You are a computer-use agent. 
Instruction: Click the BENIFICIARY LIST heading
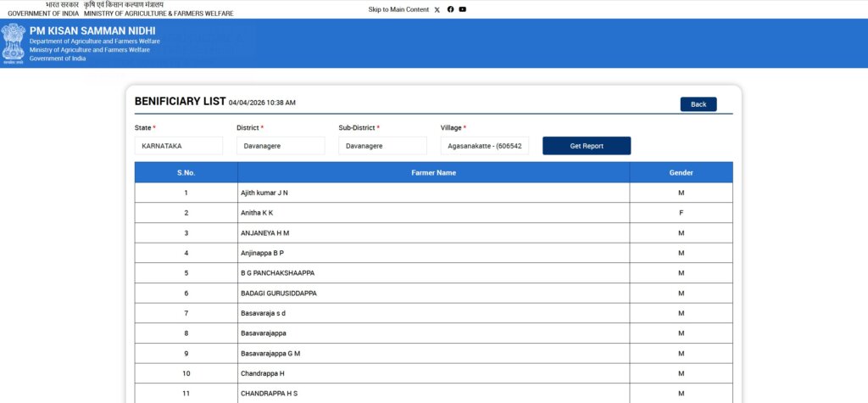tap(180, 102)
